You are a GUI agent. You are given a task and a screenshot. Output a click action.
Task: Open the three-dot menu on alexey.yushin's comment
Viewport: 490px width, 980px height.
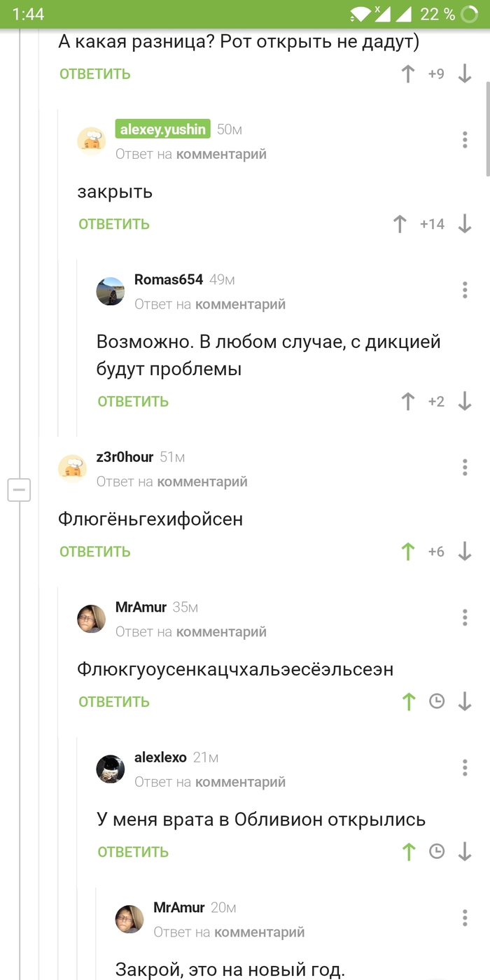pos(464,139)
